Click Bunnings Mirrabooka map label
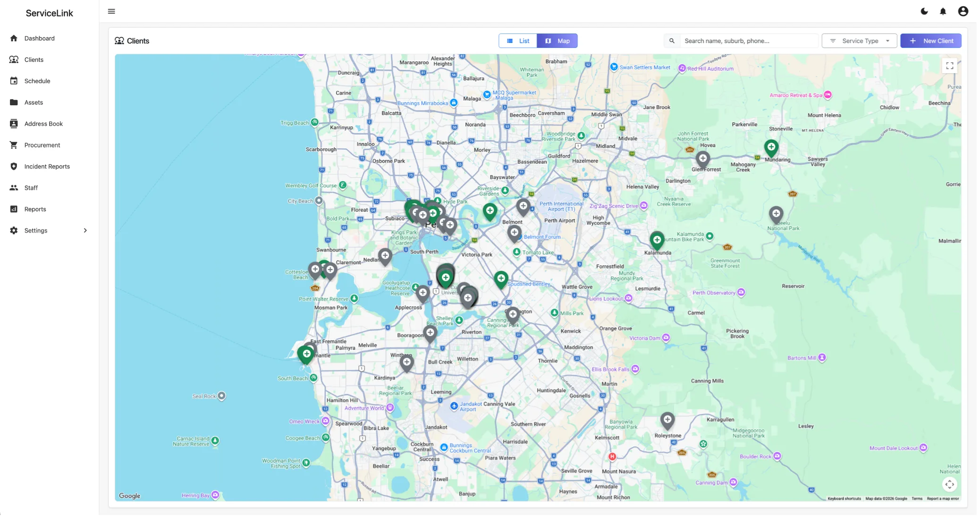The image size is (980, 519). point(422,103)
